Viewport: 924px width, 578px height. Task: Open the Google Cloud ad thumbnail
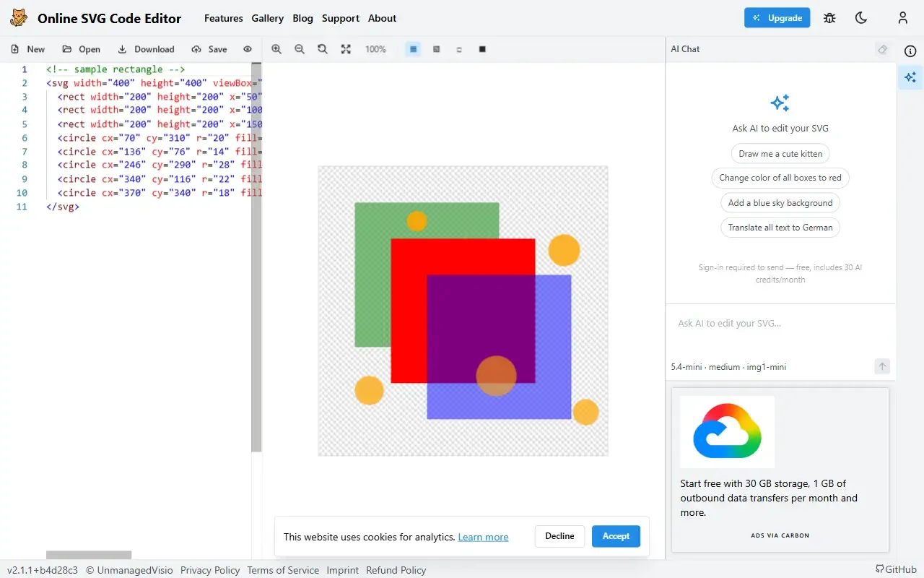(727, 431)
